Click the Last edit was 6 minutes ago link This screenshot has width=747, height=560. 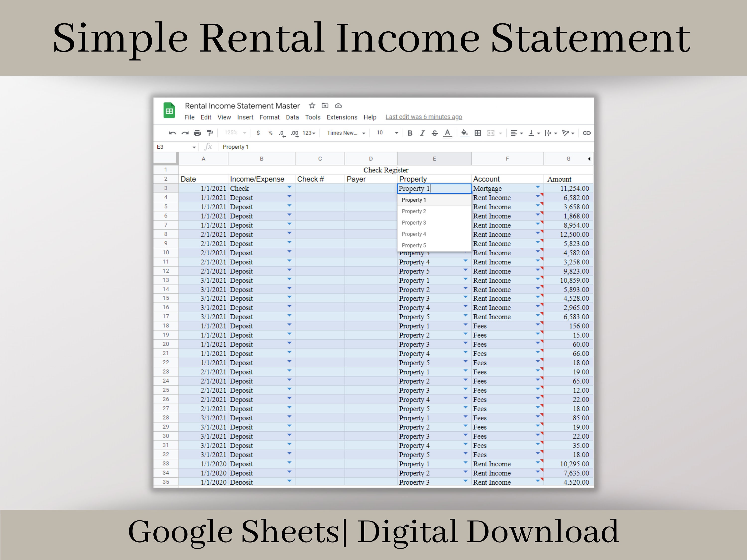point(424,117)
